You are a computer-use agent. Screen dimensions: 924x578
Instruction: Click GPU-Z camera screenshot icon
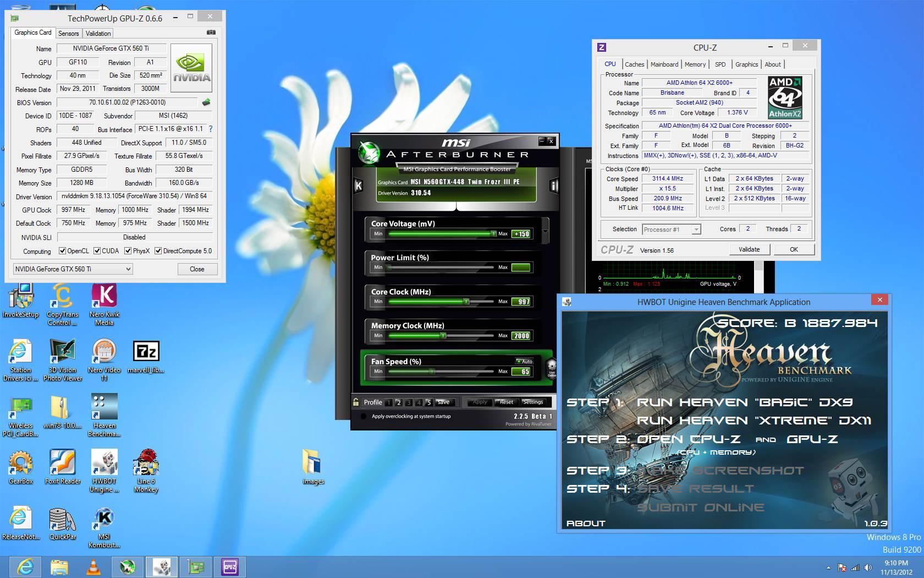211,33
